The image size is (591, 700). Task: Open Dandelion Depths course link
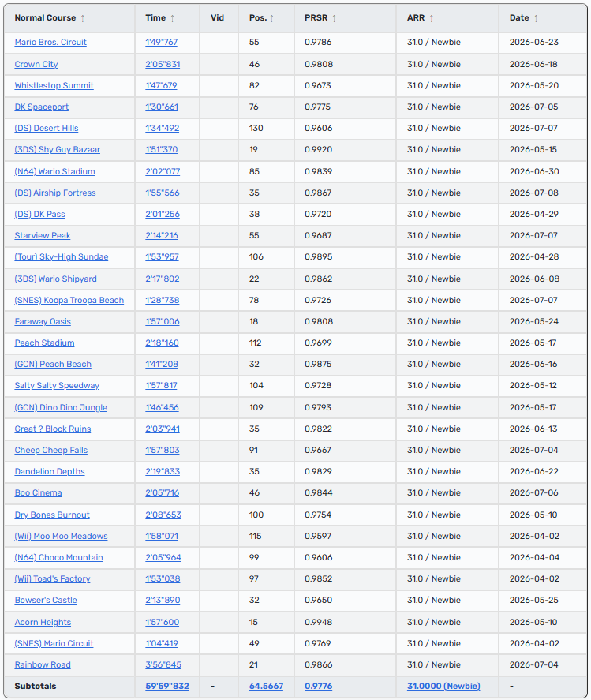(x=50, y=472)
